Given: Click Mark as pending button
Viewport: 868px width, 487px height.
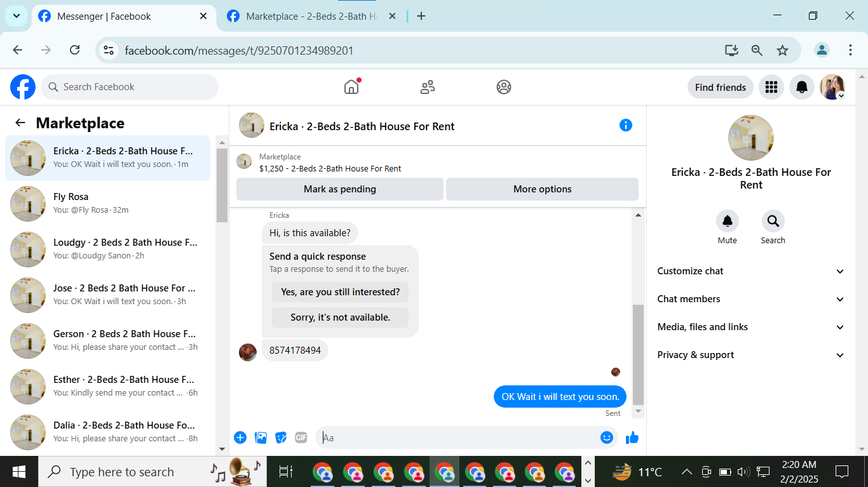Looking at the screenshot, I should 340,189.
